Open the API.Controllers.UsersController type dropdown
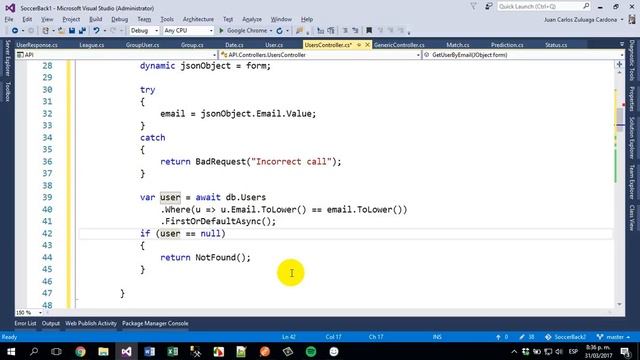This screenshot has height=360, width=640. coord(320,55)
